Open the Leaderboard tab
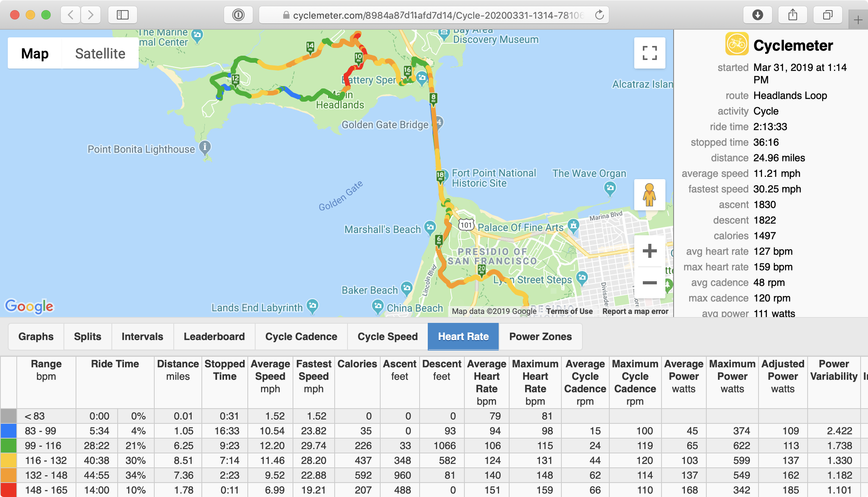868x497 pixels. pyautogui.click(x=214, y=337)
